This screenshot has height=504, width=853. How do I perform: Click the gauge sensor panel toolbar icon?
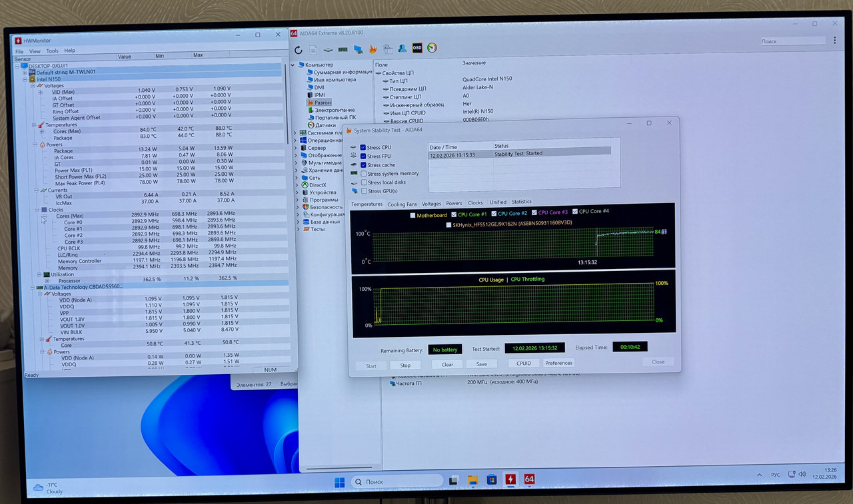click(x=432, y=47)
